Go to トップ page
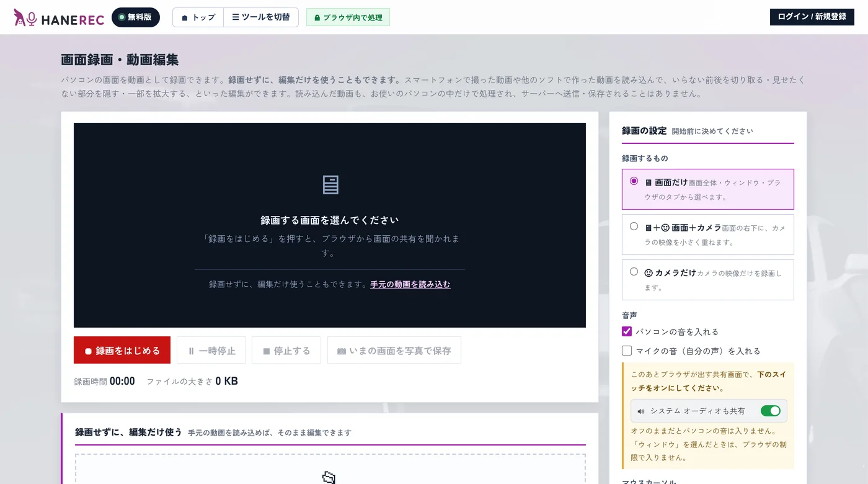Viewport: 868px width, 484px height. (198, 17)
